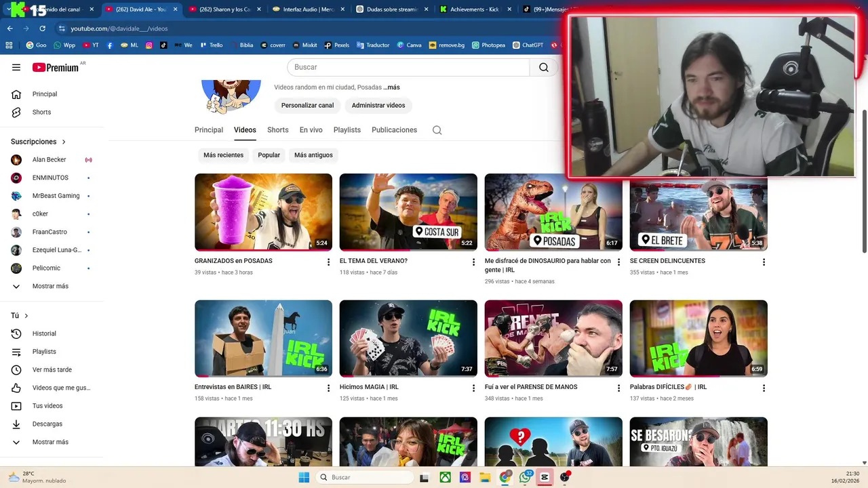This screenshot has width=868, height=488.
Task: Open Xbox app in the taskbar
Action: [445, 477]
